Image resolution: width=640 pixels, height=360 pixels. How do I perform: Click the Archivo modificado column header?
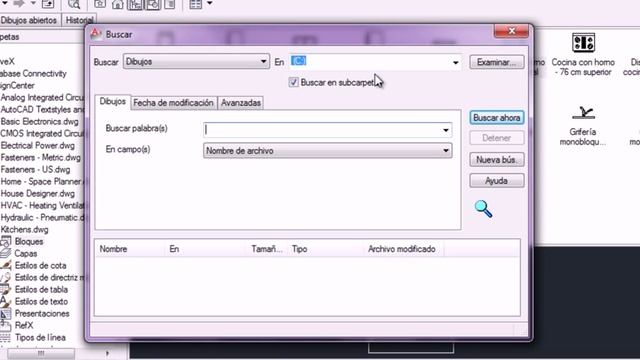click(404, 249)
